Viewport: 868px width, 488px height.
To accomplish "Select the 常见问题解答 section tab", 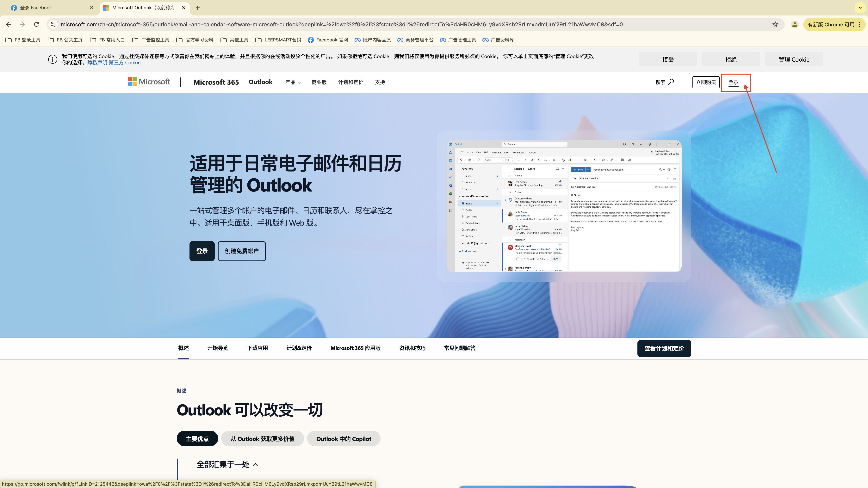I will 460,348.
